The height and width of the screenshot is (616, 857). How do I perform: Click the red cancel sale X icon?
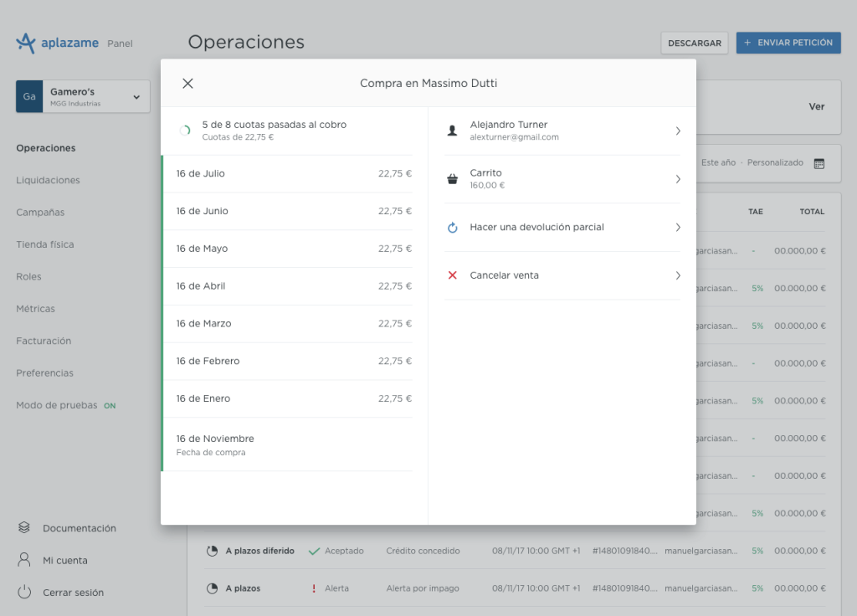(x=453, y=275)
